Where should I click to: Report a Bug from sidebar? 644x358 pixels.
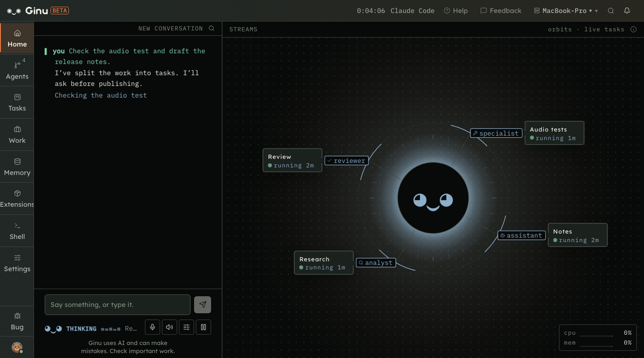click(x=17, y=321)
